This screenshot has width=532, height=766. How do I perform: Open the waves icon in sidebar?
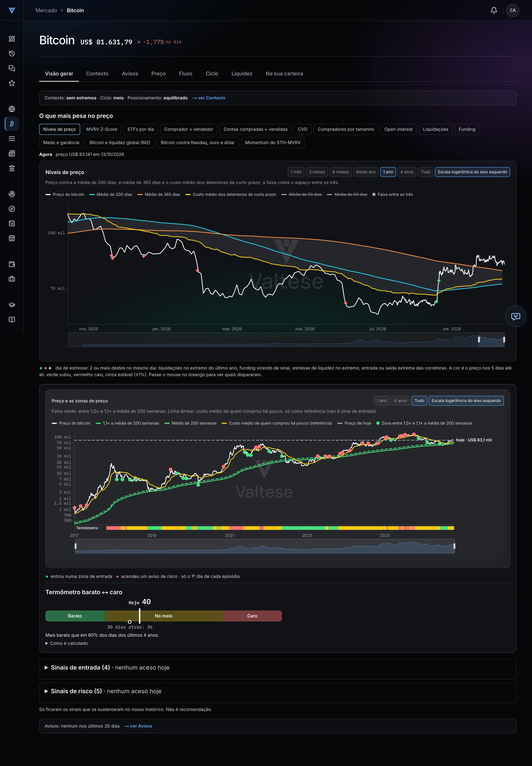(12, 138)
